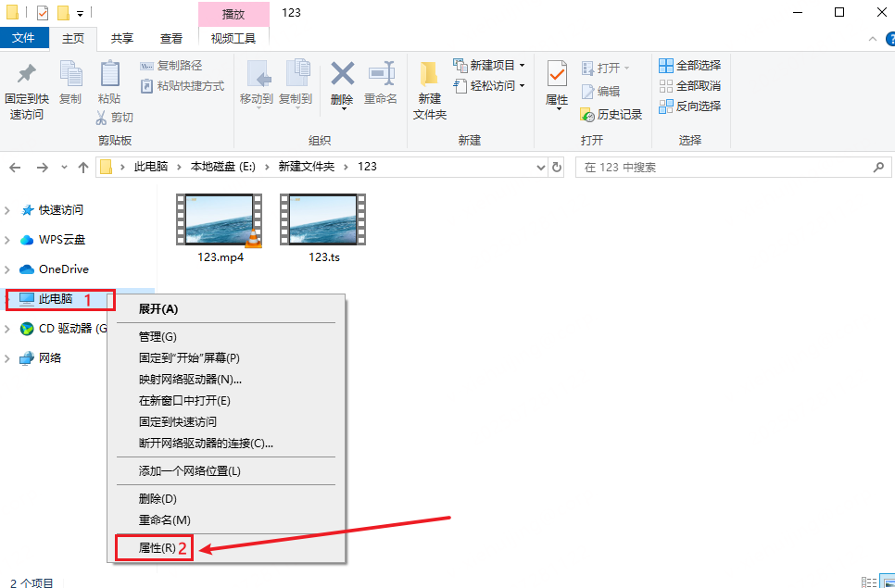Click 此电脑 in the address breadcrumb

click(x=151, y=167)
